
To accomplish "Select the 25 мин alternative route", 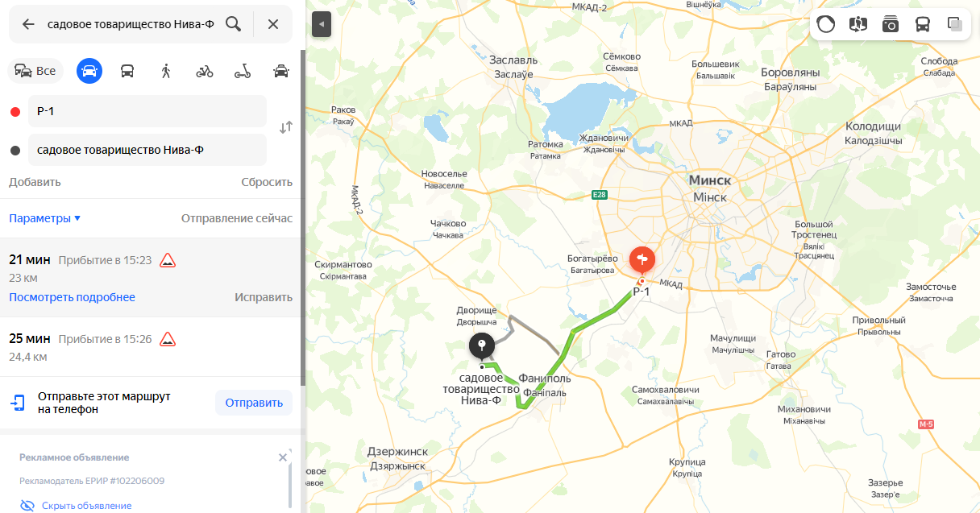I will [150, 346].
